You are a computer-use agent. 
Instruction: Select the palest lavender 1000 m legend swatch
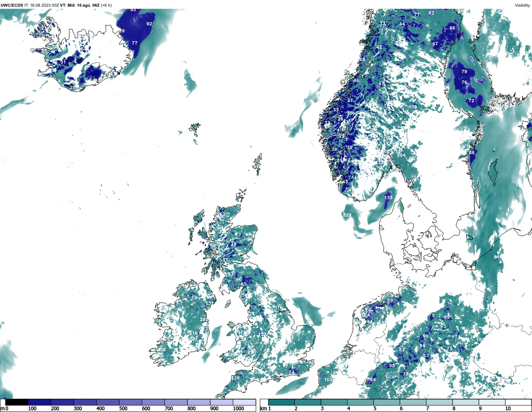[x=244, y=402]
